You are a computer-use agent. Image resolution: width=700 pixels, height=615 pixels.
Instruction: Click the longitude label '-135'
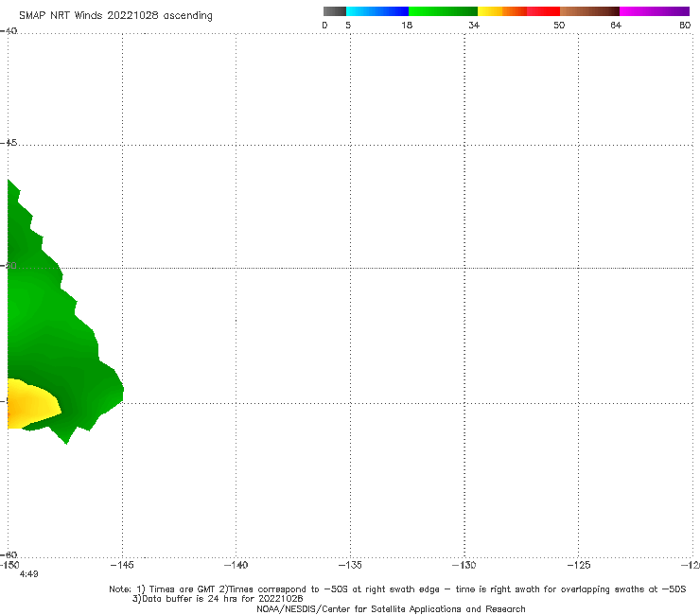click(350, 565)
